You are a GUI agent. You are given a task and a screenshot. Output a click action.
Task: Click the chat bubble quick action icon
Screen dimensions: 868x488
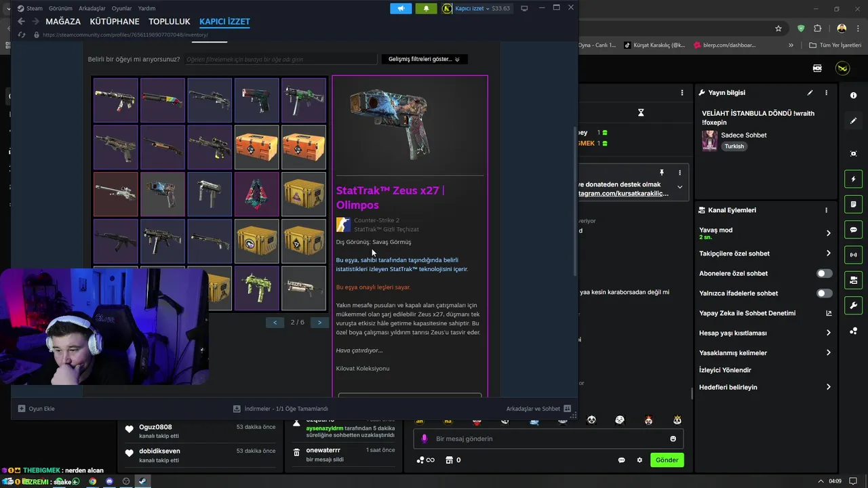(853, 230)
